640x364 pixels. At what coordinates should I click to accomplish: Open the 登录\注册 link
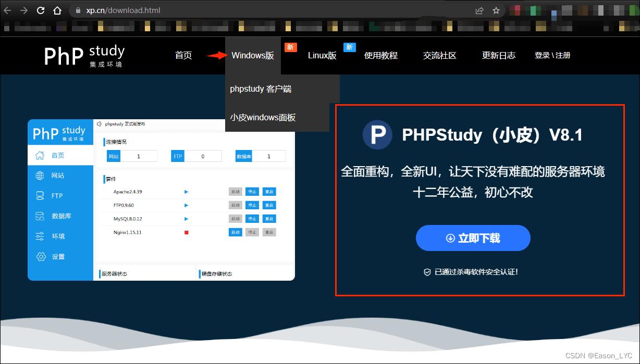point(552,55)
